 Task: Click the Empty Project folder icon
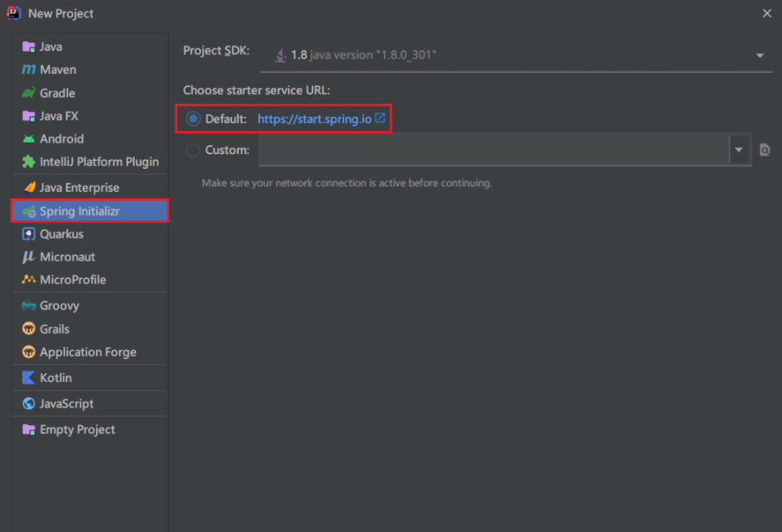click(x=29, y=430)
